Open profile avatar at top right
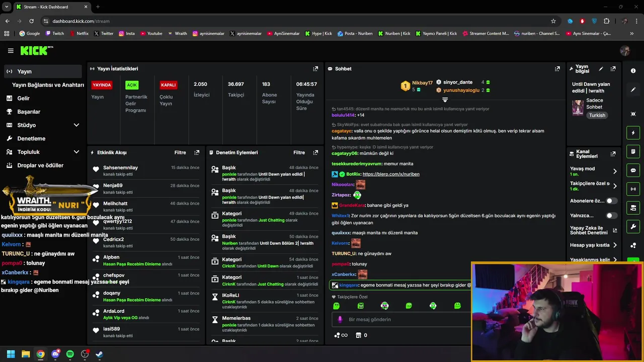Image resolution: width=644 pixels, height=362 pixels. click(625, 51)
